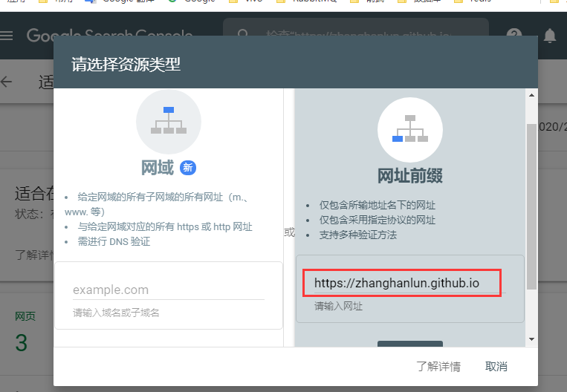Click 了解详情 in dialog footer

pyautogui.click(x=438, y=366)
